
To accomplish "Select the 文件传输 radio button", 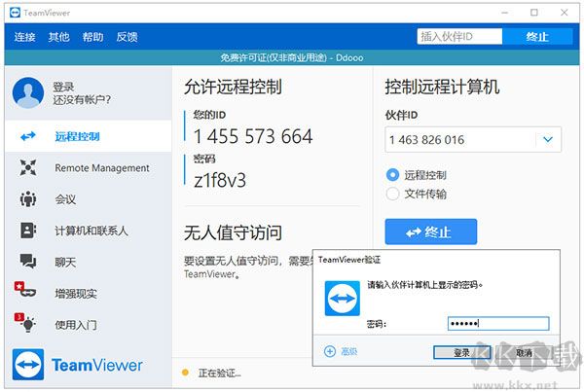I will click(x=392, y=194).
